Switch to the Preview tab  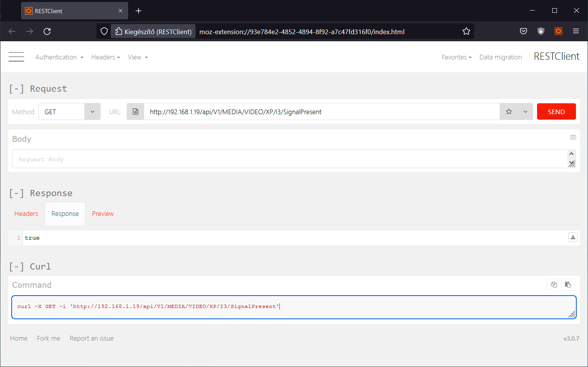coord(103,214)
